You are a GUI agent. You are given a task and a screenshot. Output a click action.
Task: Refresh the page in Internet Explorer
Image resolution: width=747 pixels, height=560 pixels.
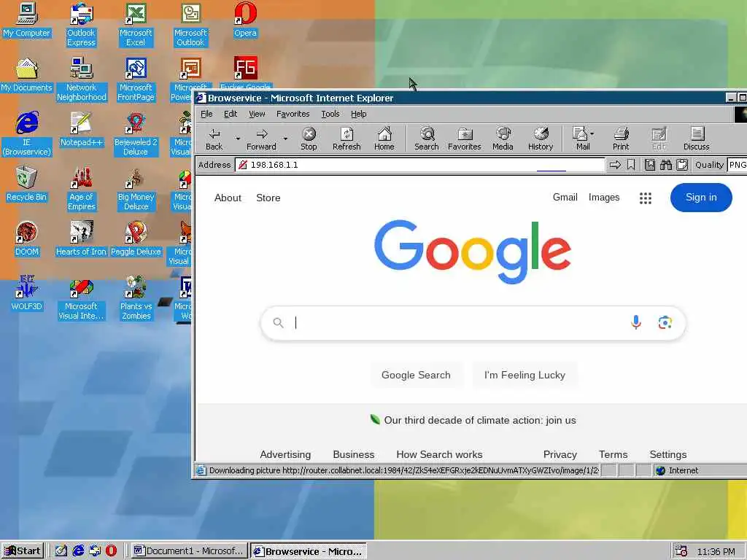point(347,139)
